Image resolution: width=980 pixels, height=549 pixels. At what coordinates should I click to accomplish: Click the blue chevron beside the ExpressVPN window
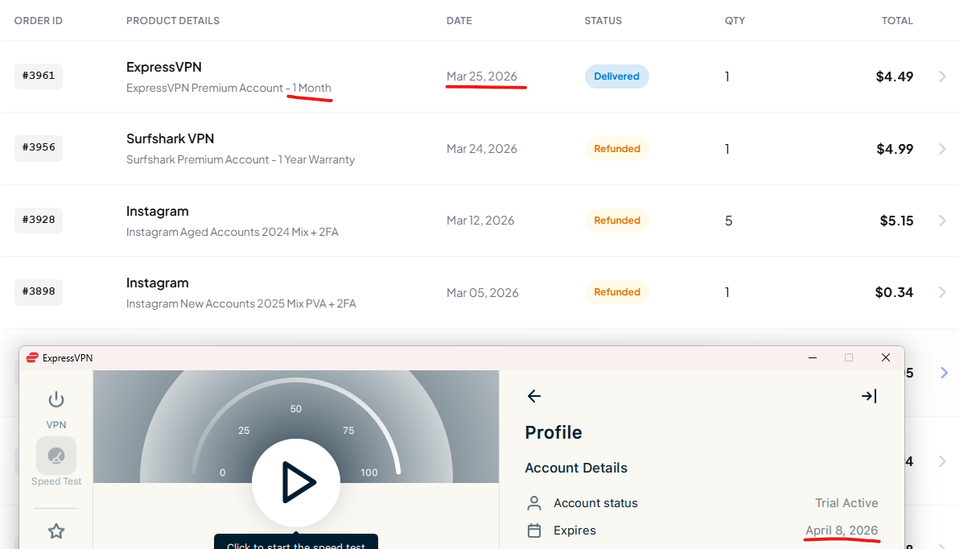(945, 373)
